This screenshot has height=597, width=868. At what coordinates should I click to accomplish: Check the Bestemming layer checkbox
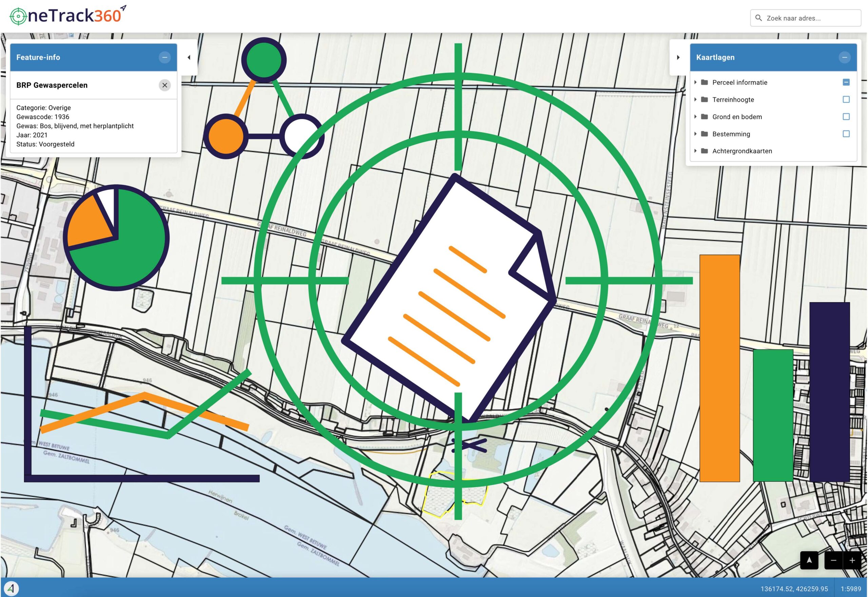846,134
